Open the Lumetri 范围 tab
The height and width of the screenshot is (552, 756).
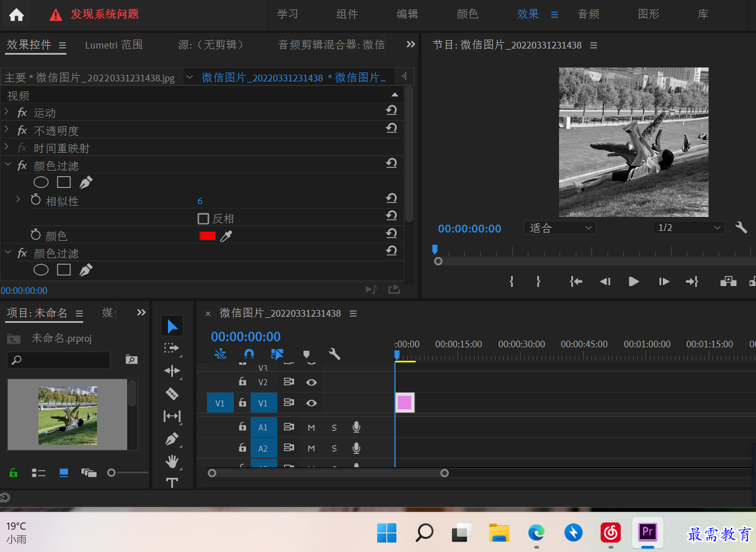(114, 45)
